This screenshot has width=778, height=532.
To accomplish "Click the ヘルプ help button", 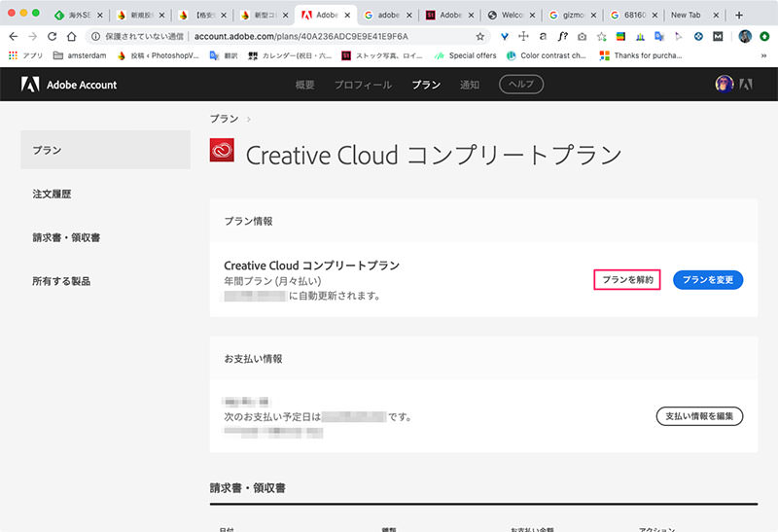I will [x=521, y=84].
